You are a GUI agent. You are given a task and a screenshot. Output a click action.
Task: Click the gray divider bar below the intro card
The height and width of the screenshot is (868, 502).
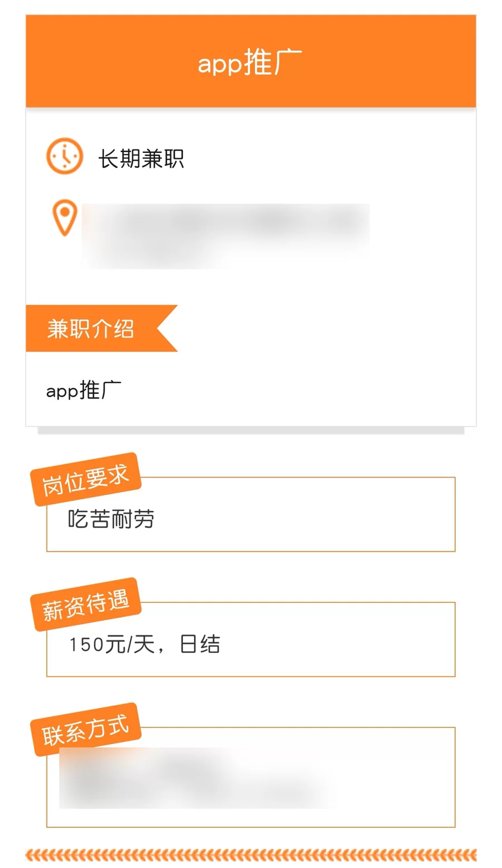(251, 430)
